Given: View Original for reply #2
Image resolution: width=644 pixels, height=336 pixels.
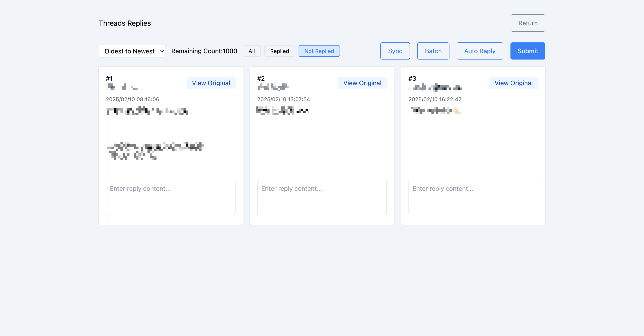Looking at the screenshot, I should pos(362,83).
